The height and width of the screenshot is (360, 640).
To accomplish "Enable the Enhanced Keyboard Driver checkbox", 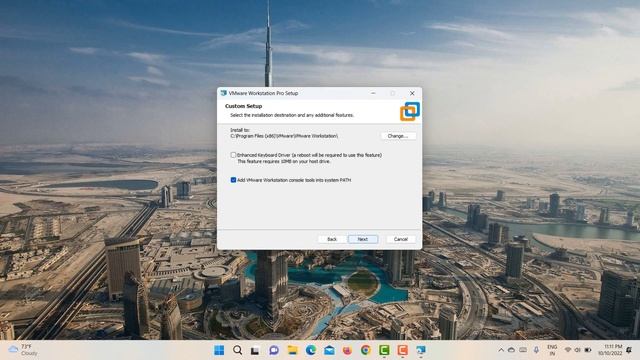I will [x=233, y=155].
